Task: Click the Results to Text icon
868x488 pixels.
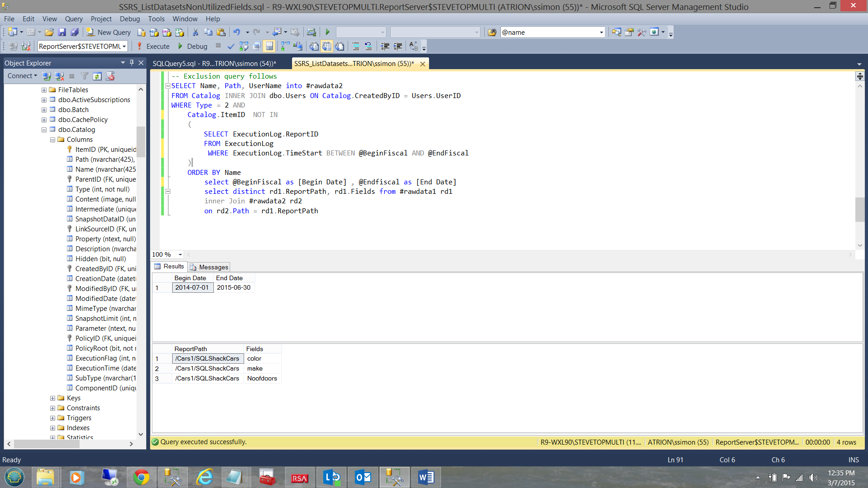Action: pyautogui.click(x=314, y=46)
